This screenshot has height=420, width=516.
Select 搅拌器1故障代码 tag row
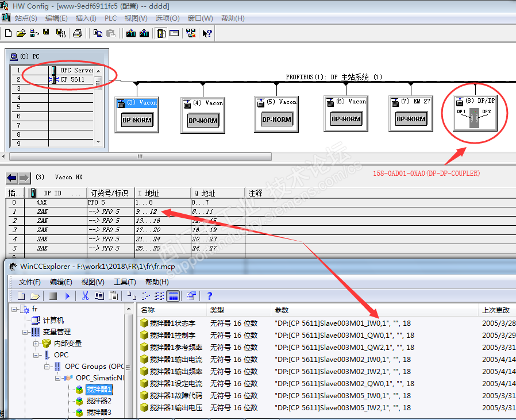click(327, 396)
